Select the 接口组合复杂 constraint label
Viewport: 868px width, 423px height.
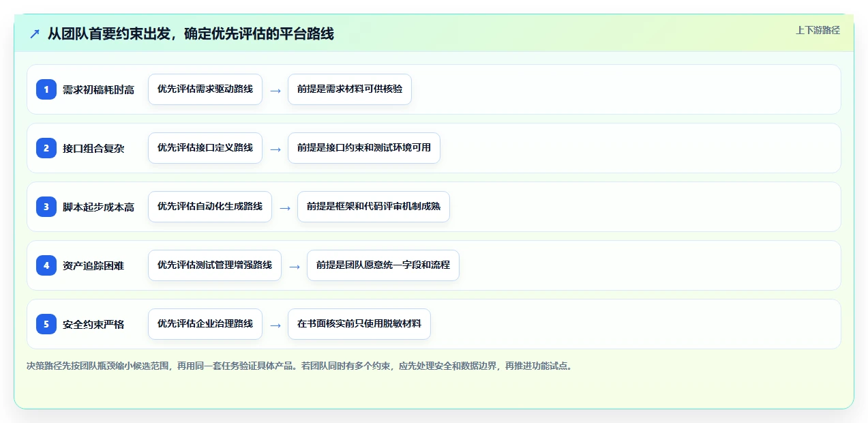93,148
